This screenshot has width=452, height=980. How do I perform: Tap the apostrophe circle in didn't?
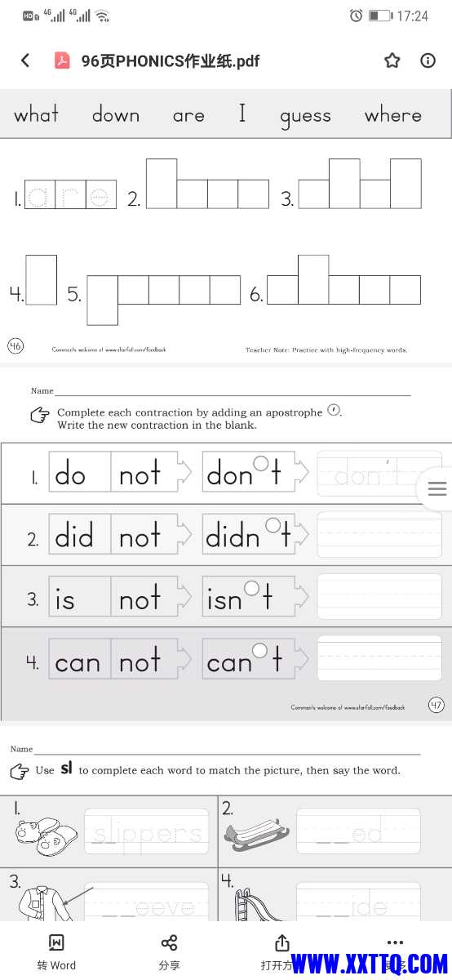[273, 524]
